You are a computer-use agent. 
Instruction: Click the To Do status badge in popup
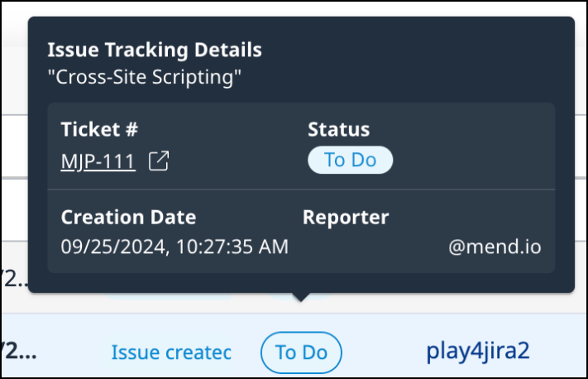pos(350,160)
